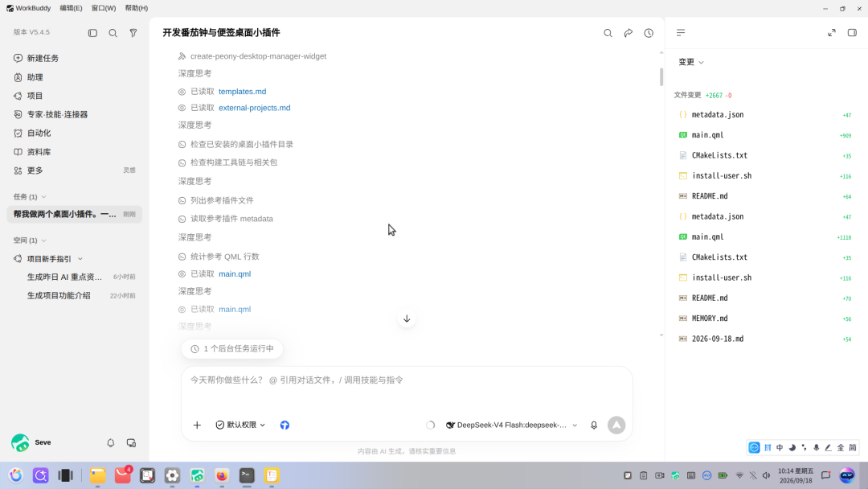This screenshot has height=489, width=868.
Task: Open 专家·技能·连接器 page
Action: 74,115
